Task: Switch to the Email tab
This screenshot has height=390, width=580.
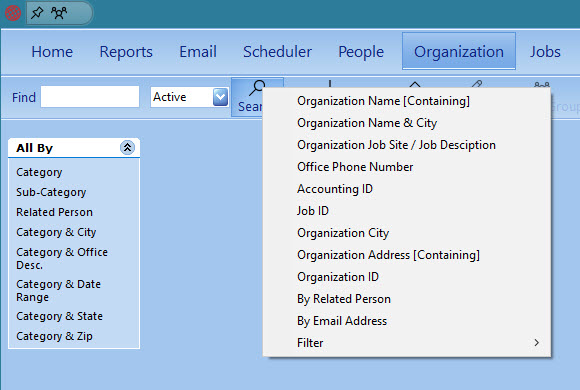Action: coord(198,52)
